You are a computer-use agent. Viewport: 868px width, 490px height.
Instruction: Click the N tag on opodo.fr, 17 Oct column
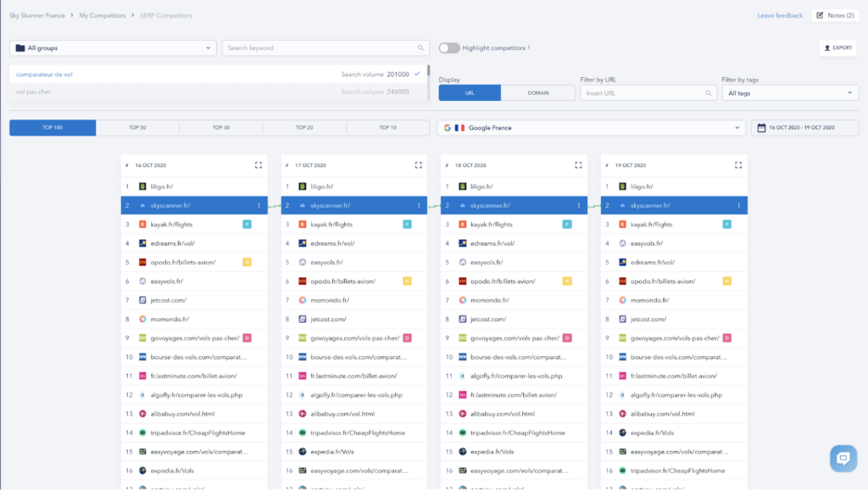tap(407, 281)
